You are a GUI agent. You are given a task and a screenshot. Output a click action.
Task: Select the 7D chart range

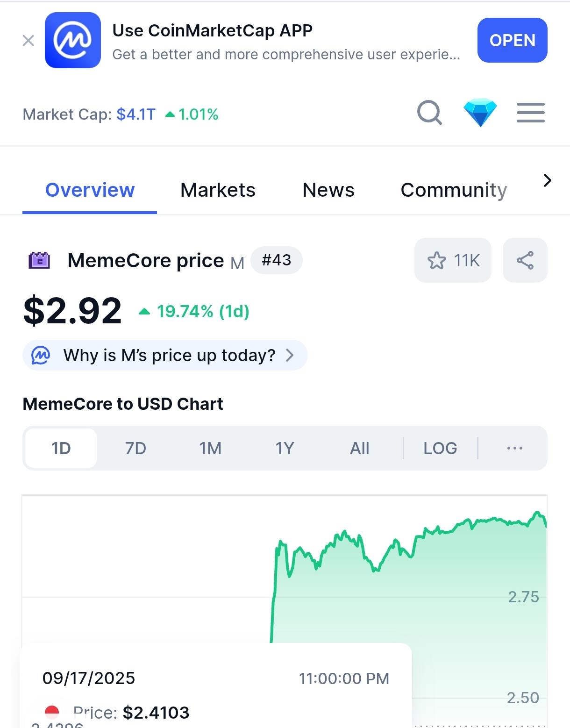135,449
